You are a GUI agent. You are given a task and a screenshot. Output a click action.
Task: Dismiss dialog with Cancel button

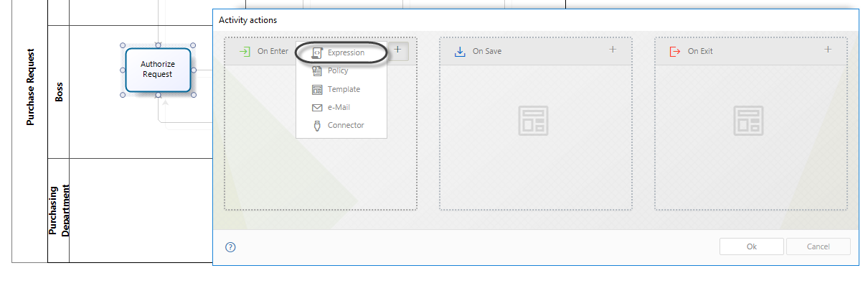819,246
